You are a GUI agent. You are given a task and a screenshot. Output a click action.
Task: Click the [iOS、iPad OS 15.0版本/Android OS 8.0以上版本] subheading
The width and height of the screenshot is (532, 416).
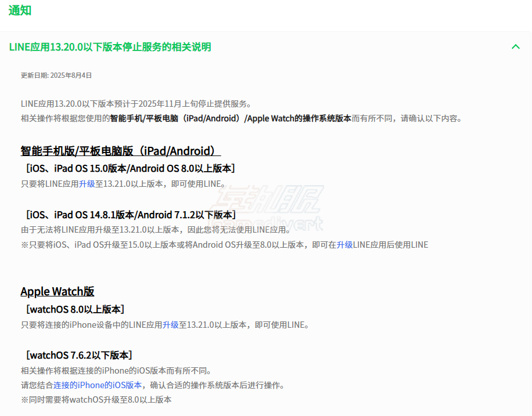tap(131, 168)
